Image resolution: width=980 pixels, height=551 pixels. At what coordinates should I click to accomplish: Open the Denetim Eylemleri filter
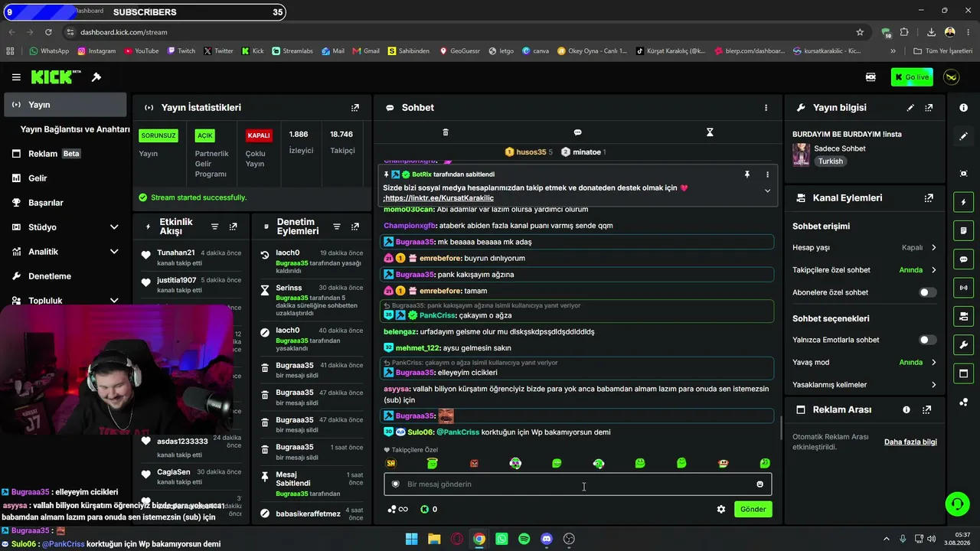[x=337, y=227]
